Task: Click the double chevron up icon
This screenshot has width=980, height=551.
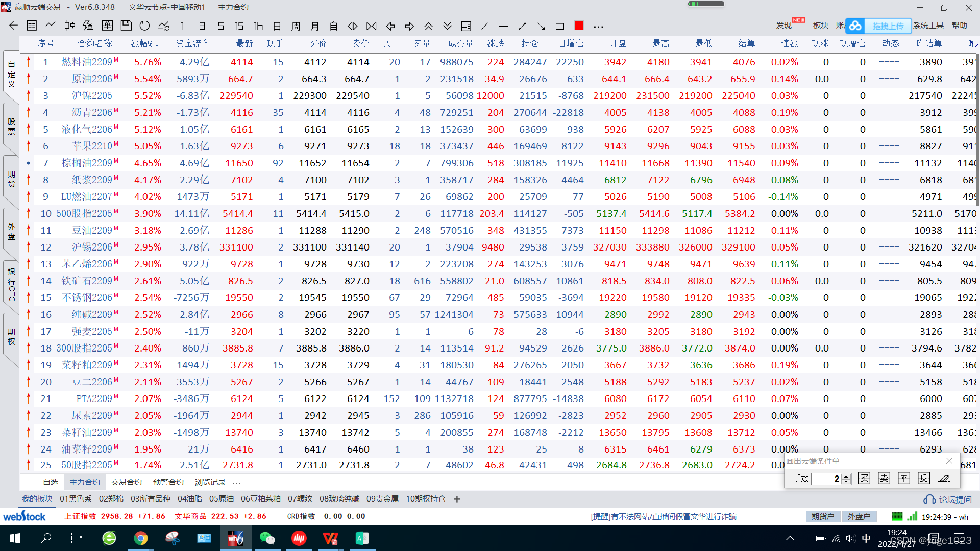Action: pos(429,26)
